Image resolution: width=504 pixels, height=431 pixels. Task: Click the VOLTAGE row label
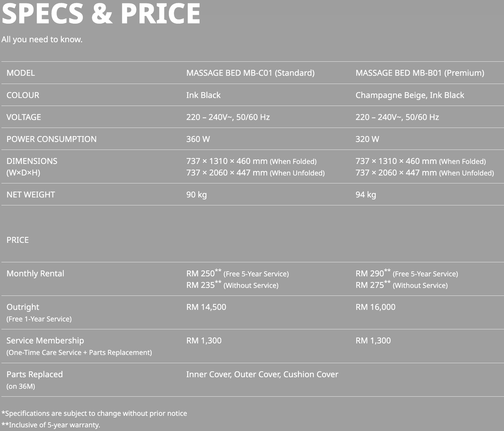24,117
